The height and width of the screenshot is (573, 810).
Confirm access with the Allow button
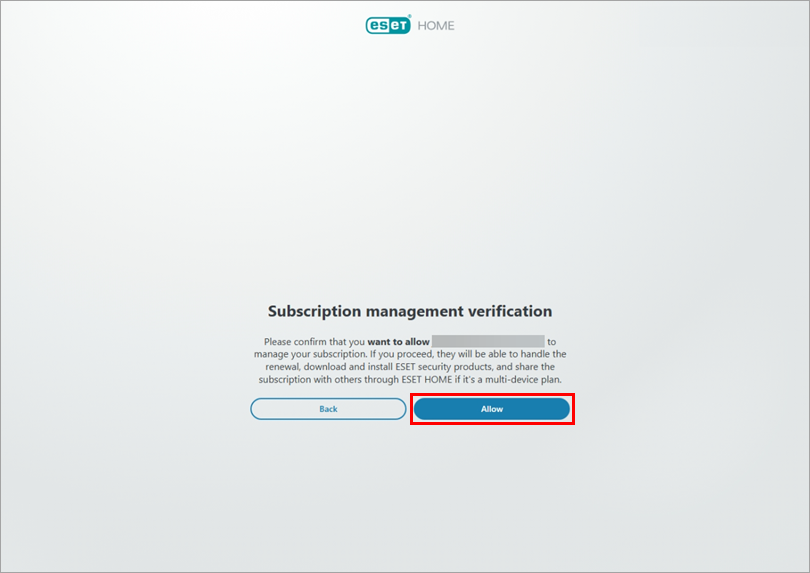pos(492,409)
